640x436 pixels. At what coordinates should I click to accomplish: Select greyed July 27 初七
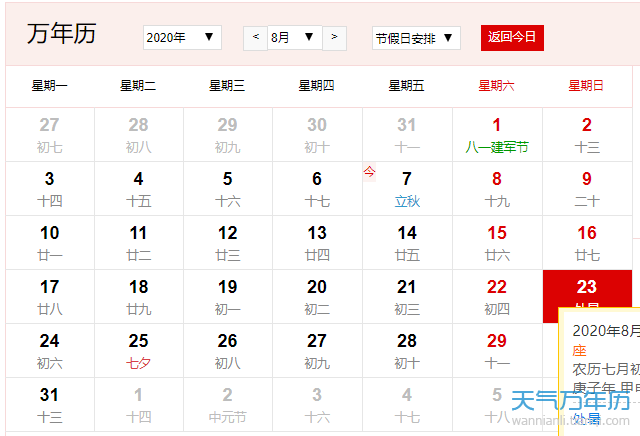click(50, 135)
